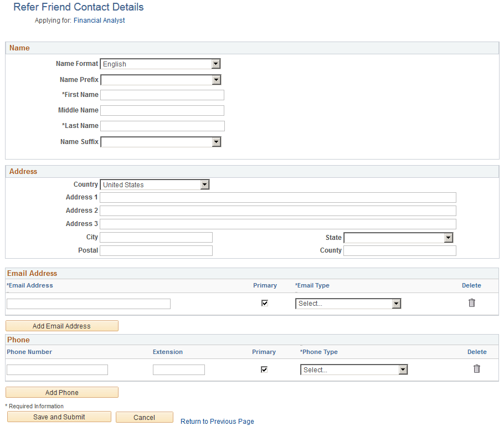
Task: Click Return to Previous Page
Action: click(x=217, y=421)
